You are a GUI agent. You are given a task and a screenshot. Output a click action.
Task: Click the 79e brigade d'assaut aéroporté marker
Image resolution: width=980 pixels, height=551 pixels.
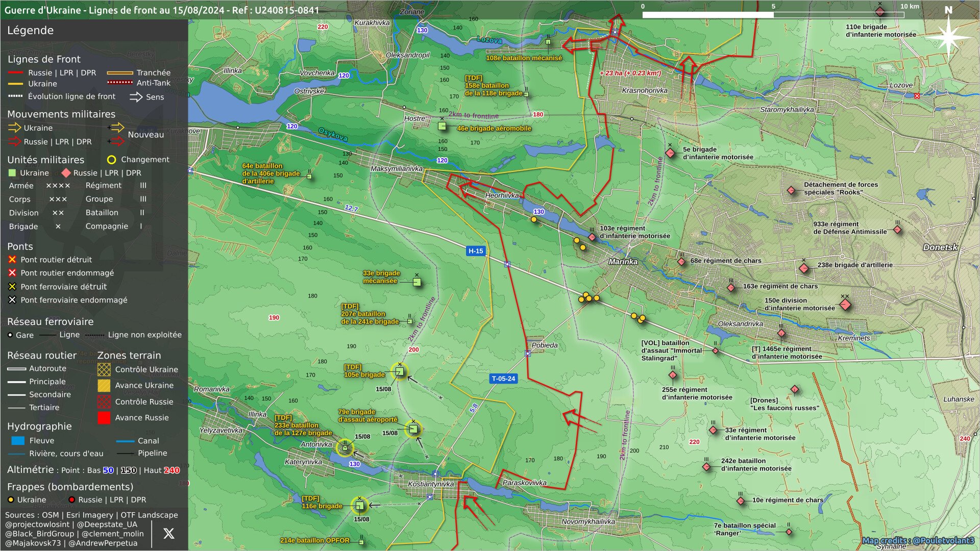(x=413, y=429)
